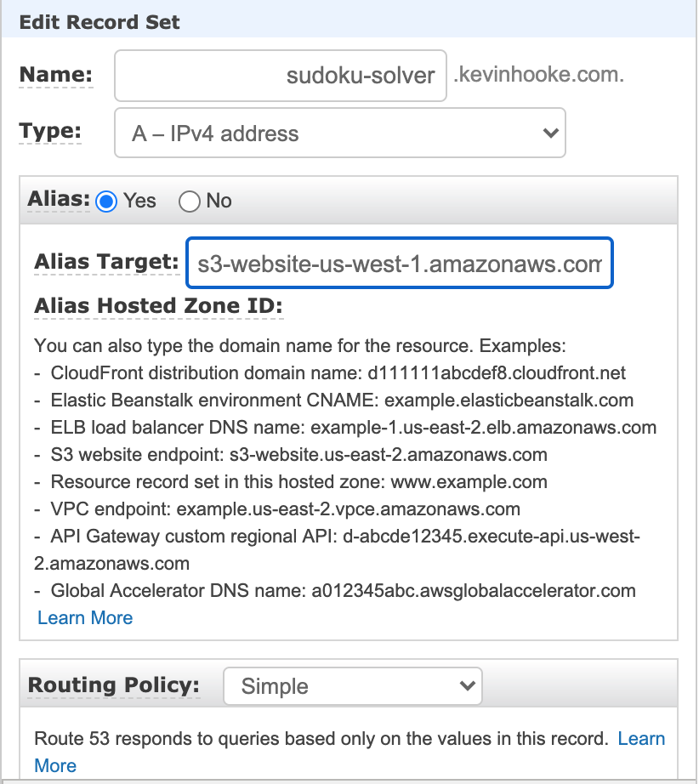Click the Type field chevron arrow
The width and height of the screenshot is (699, 784).
click(x=548, y=133)
